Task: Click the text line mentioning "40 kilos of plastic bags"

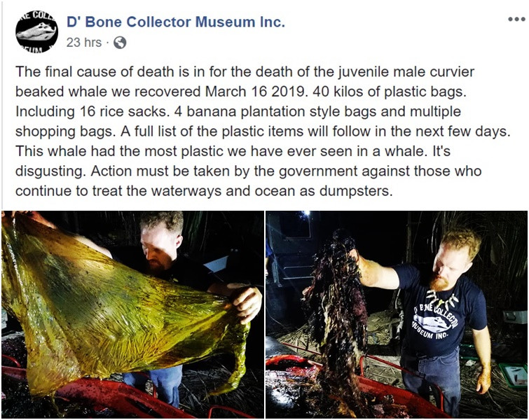Action: click(x=241, y=92)
